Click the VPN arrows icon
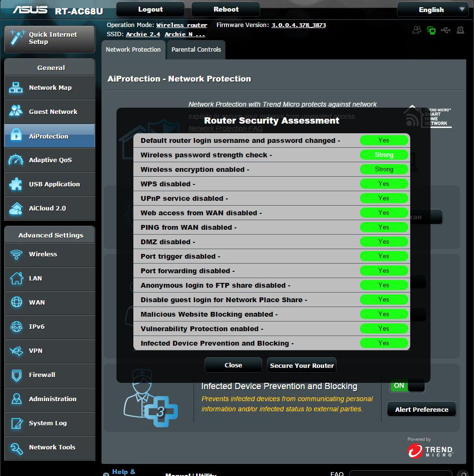Viewport: 474px width, 476px height. (16, 351)
